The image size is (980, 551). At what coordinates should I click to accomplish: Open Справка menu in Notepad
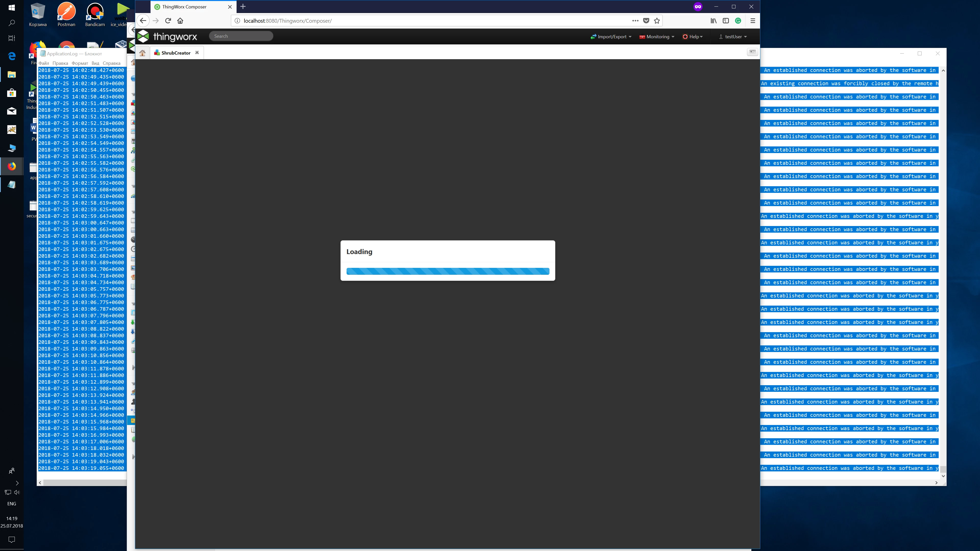pyautogui.click(x=112, y=63)
